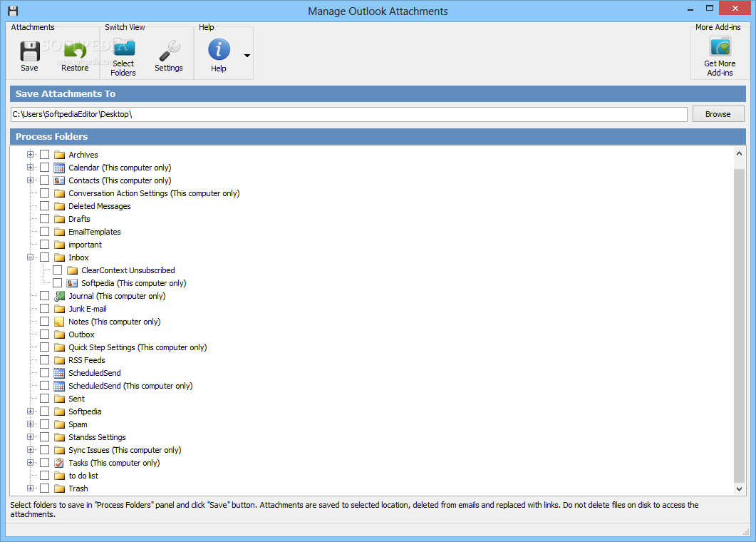This screenshot has height=542, width=756.
Task: Click the Tasks folder icon
Action: coord(59,463)
